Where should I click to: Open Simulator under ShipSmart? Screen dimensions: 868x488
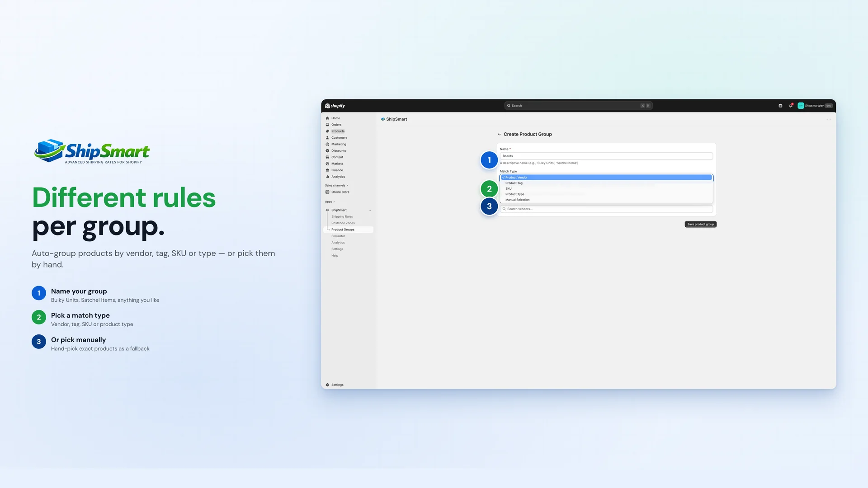pos(338,236)
